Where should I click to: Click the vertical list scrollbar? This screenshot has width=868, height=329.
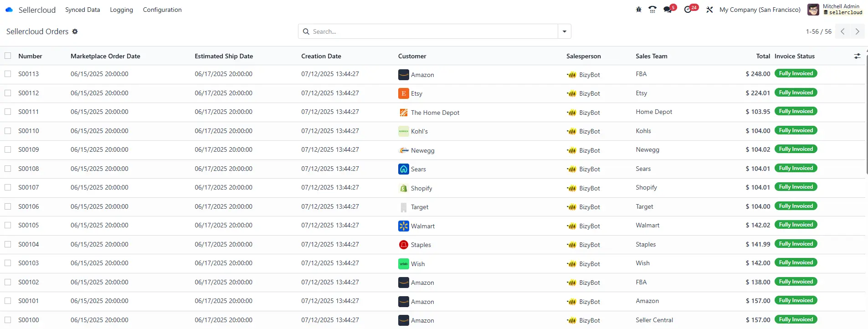pos(867,115)
